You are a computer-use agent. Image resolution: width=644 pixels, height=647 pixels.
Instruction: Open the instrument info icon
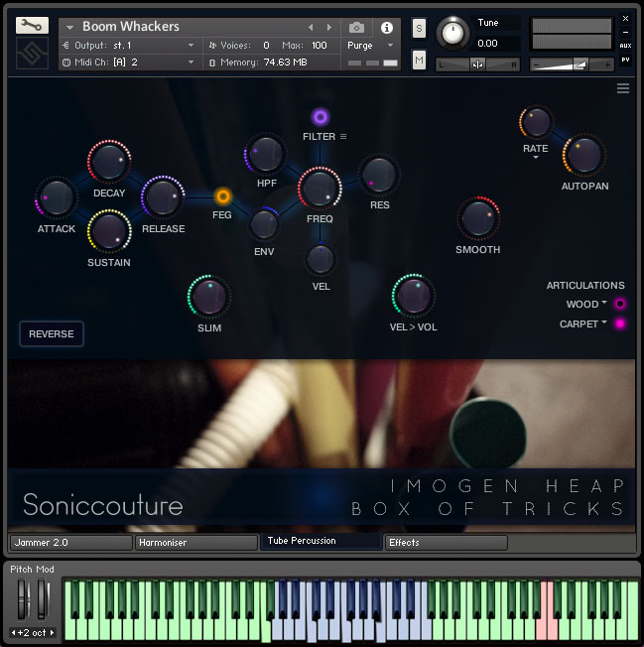point(387,27)
